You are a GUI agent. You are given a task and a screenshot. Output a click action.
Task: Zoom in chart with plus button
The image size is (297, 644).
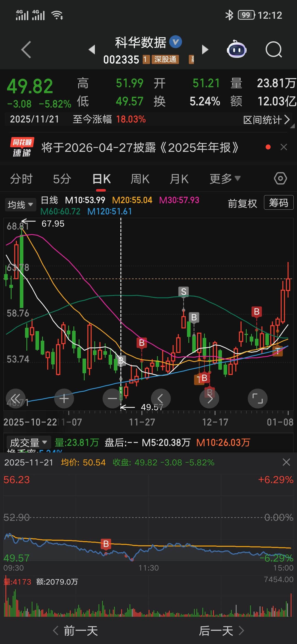64,398
